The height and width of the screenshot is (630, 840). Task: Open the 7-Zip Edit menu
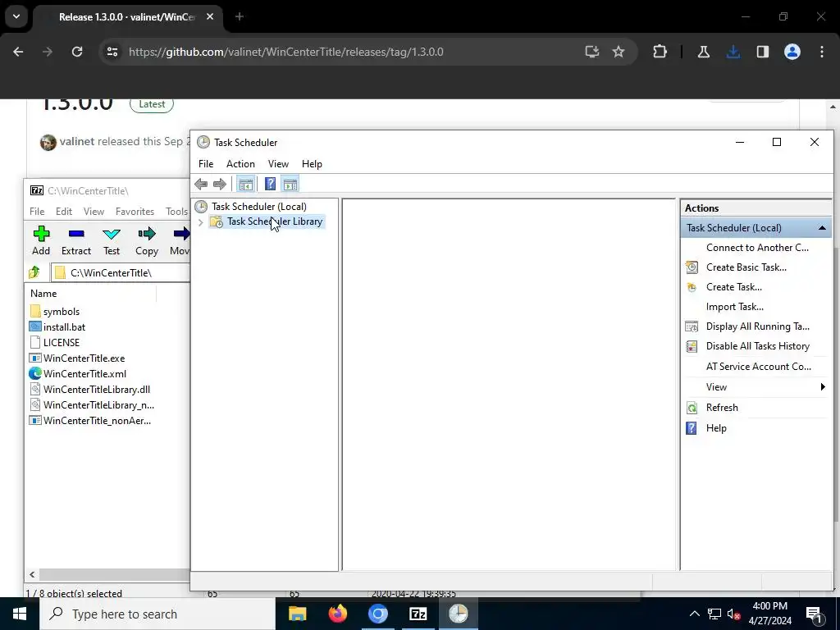click(64, 212)
